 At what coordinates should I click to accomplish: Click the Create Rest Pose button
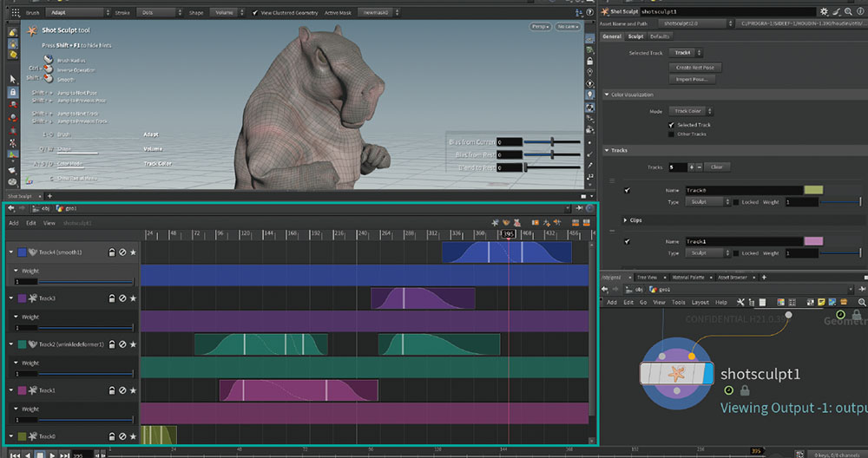[696, 67]
